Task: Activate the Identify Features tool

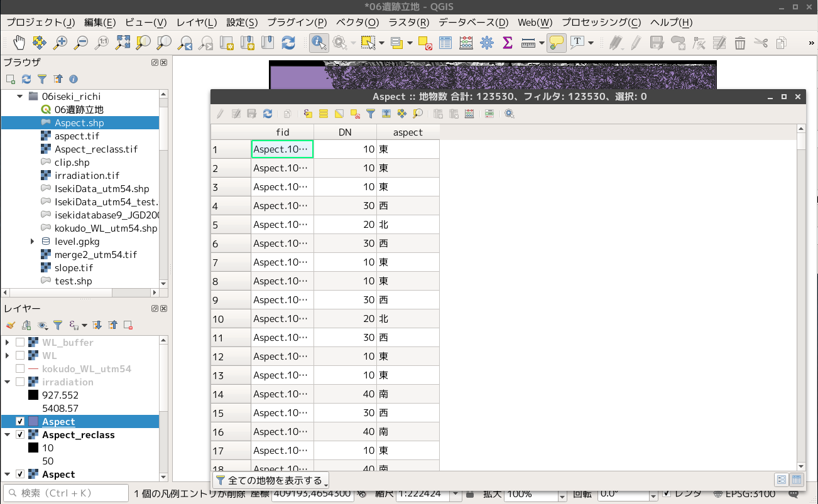Action: (x=319, y=43)
